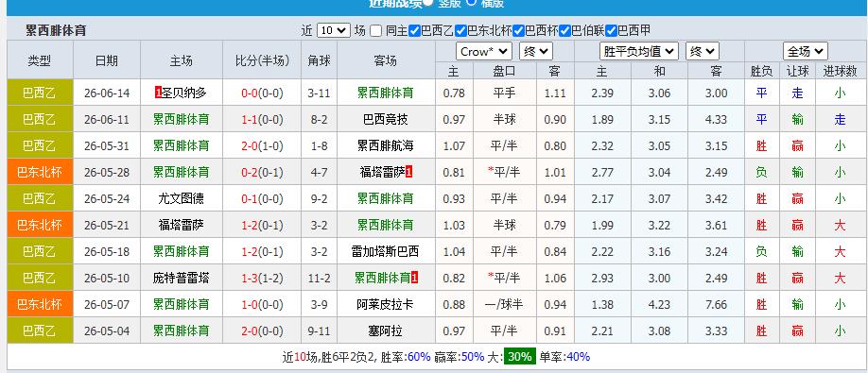Screen dimensions: 868x373
Task: Uncheck the 巴西乙 league filter
Action: click(415, 31)
